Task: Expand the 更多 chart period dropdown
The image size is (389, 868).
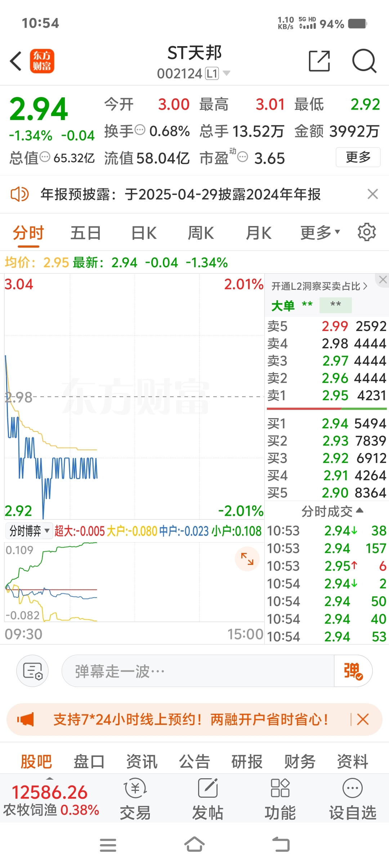Action: point(320,233)
